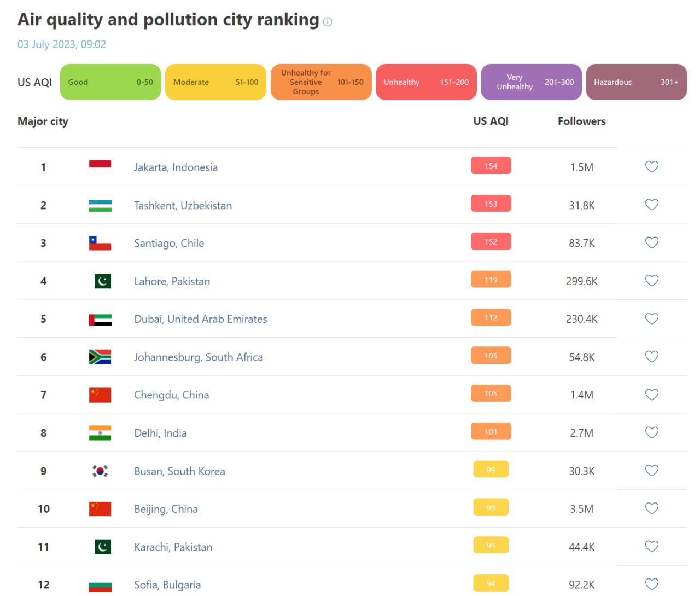Image resolution: width=700 pixels, height=596 pixels.
Task: Open the info tooltip next to the ranking title
Action: tap(327, 22)
